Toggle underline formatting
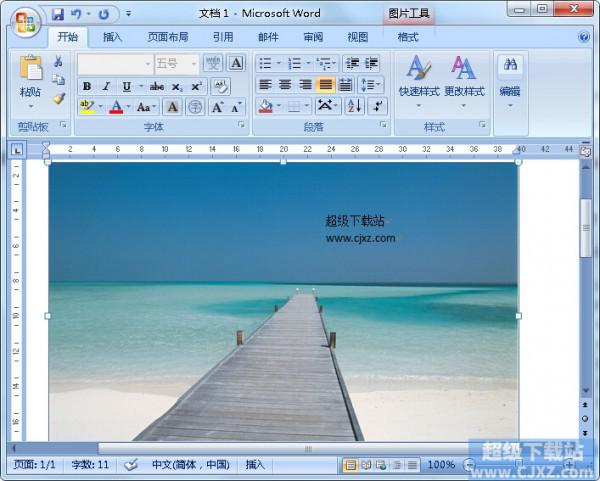Screen dimensions: 600x481 pos(126,86)
